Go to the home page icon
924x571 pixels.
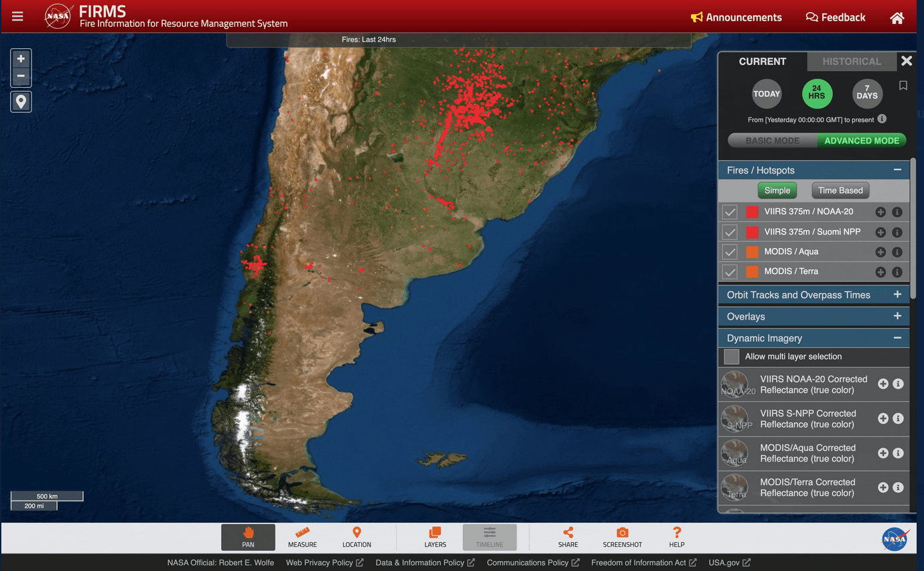click(x=897, y=18)
